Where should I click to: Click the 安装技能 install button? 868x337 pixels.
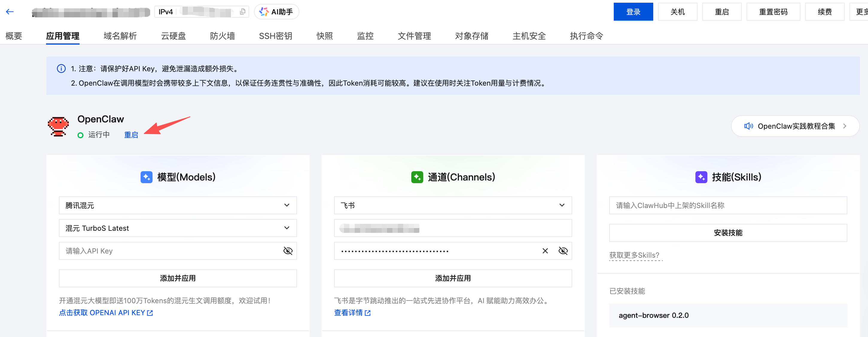tap(728, 233)
